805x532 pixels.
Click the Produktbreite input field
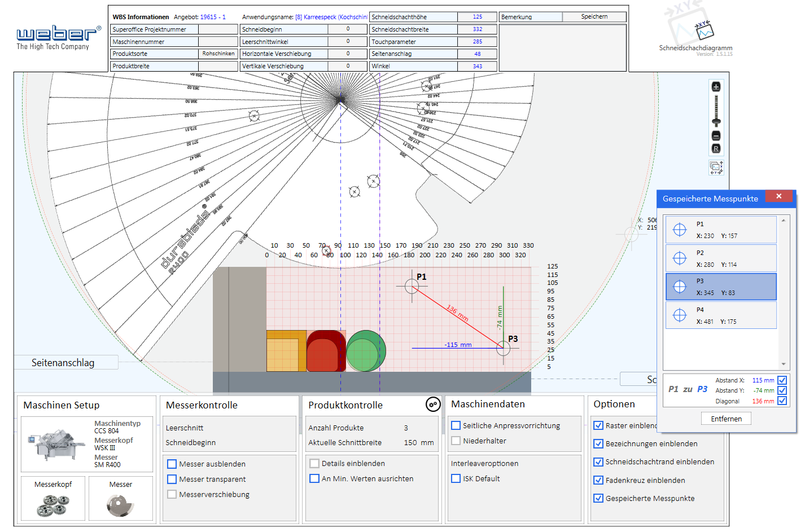(218, 66)
